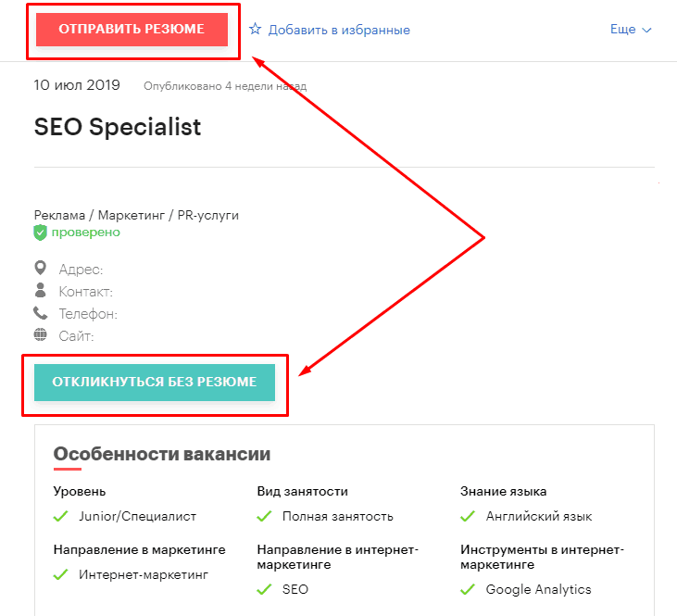Open the Добавить в избранные link
This screenshot has height=616, width=677.
click(339, 30)
